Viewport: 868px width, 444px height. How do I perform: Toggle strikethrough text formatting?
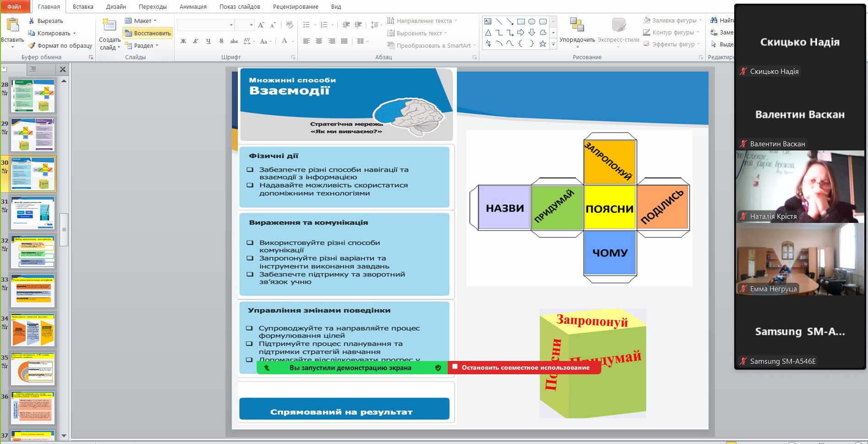tap(234, 41)
